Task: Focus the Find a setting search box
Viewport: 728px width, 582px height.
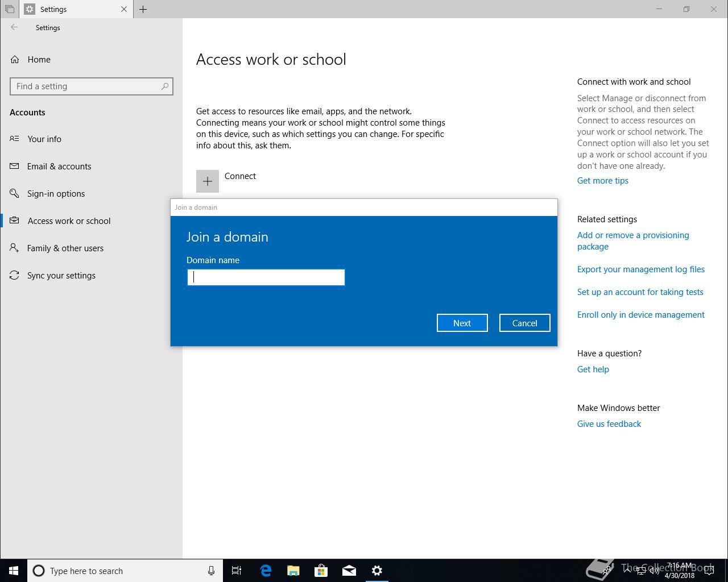Action: (92, 86)
